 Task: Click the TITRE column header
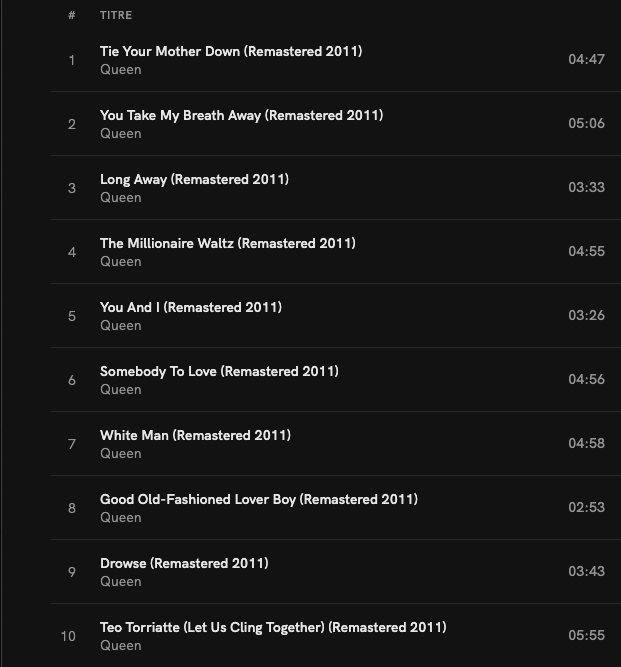pos(116,16)
